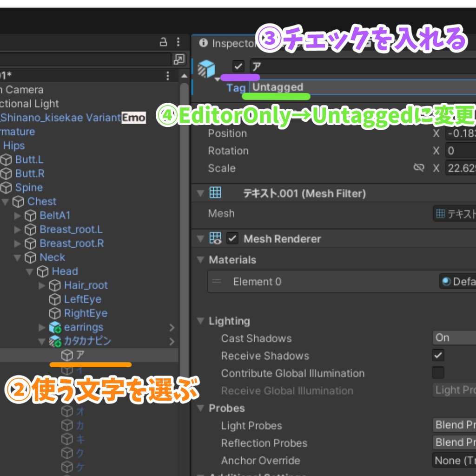Collapse the カタカナピン tree node
The height and width of the screenshot is (476, 476).
point(42,342)
